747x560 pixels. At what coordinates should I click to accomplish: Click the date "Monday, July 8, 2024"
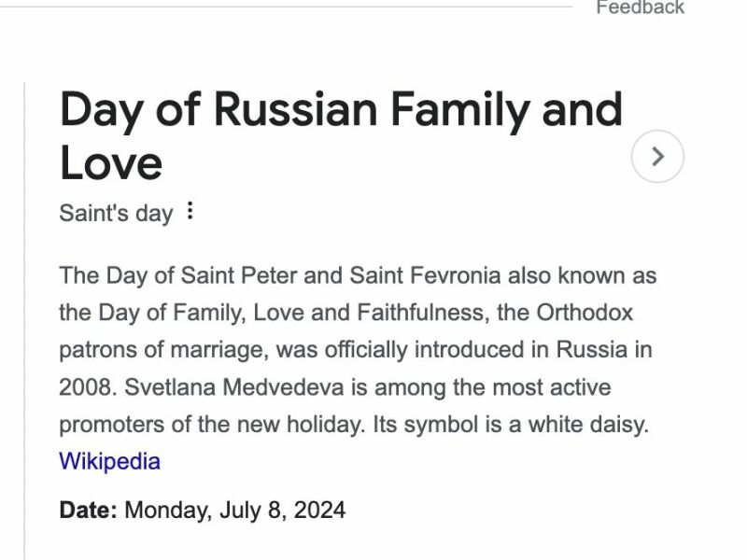234,511
